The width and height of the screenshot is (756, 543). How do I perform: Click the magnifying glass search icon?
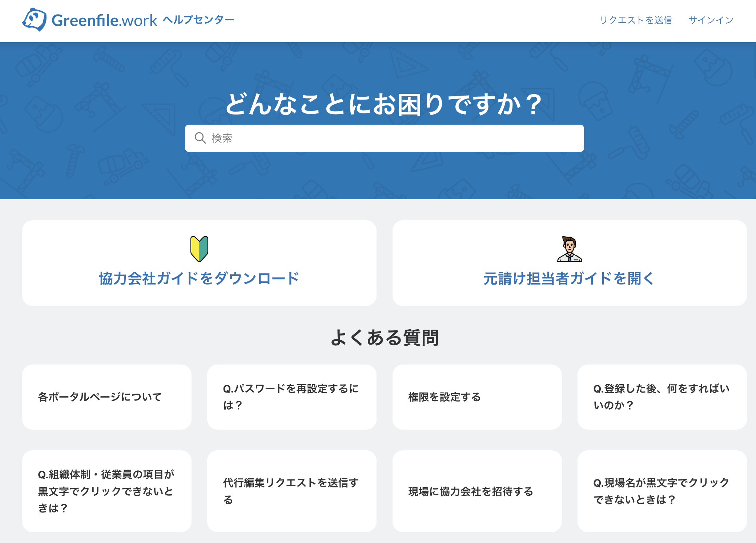(200, 138)
